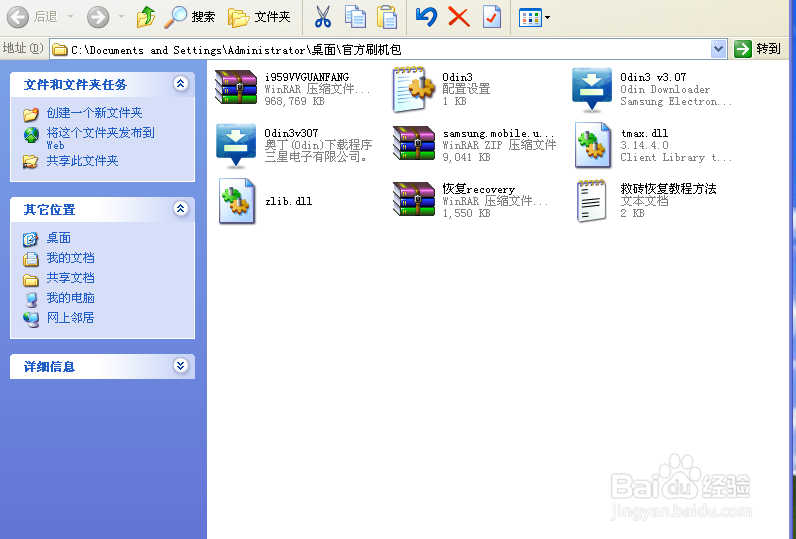Click the 恢复recovery file name text
This screenshot has width=796, height=539.
click(x=478, y=189)
